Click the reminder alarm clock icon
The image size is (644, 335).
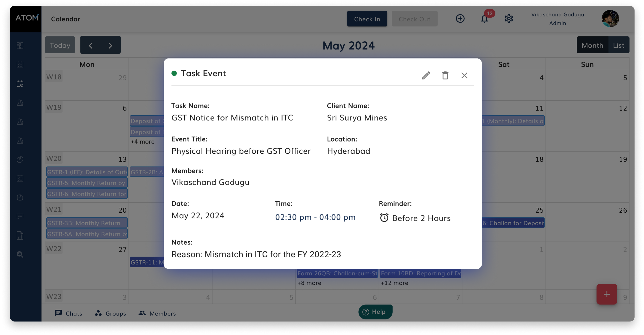click(384, 218)
